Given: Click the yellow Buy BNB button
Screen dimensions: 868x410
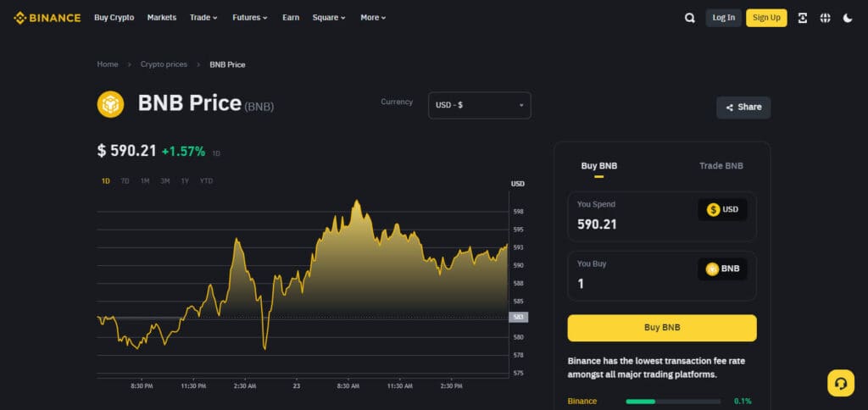Looking at the screenshot, I should point(661,328).
